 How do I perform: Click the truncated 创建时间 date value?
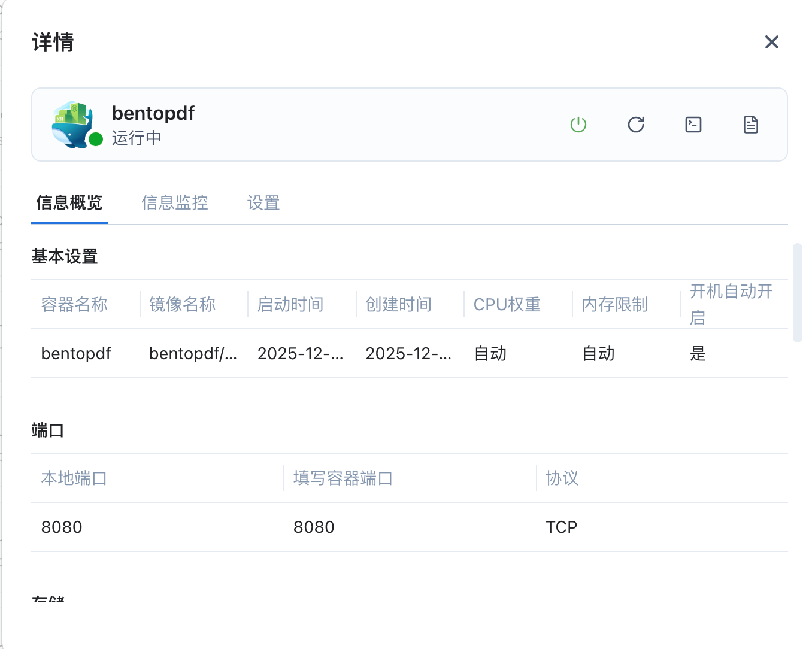pos(408,354)
